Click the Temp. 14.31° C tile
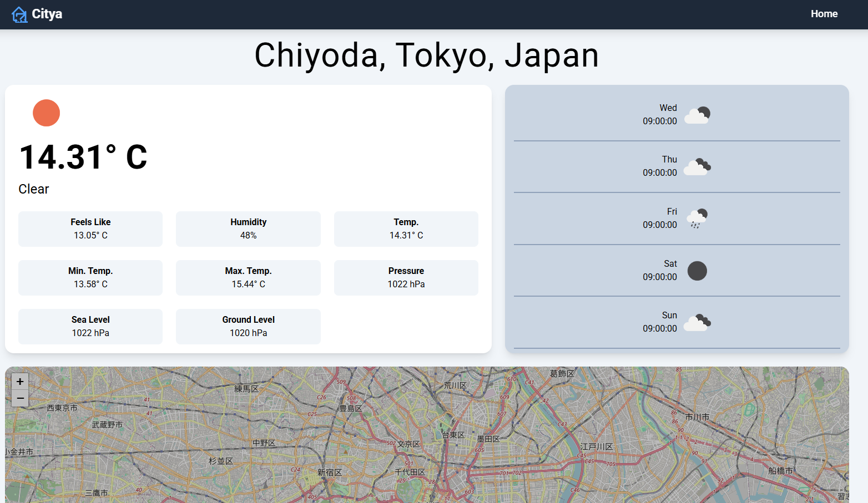Screen dimensions: 868x503 click(406, 228)
